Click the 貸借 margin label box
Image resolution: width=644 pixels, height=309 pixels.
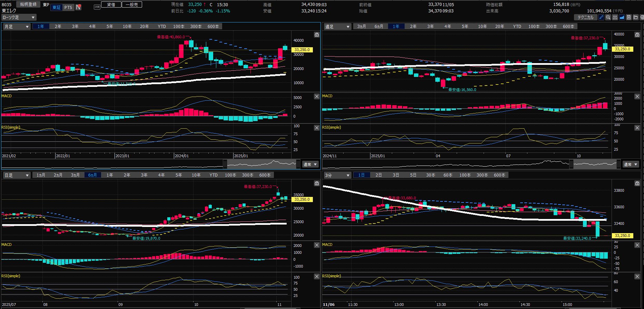[111, 4]
